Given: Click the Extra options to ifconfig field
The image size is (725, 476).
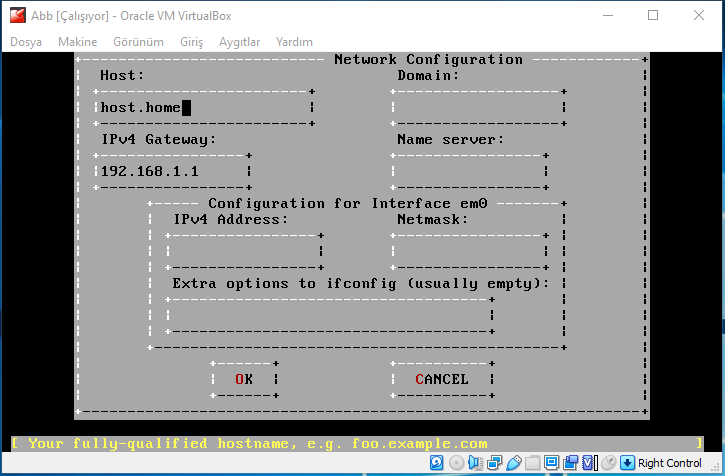Looking at the screenshot, I should pyautogui.click(x=330, y=315).
